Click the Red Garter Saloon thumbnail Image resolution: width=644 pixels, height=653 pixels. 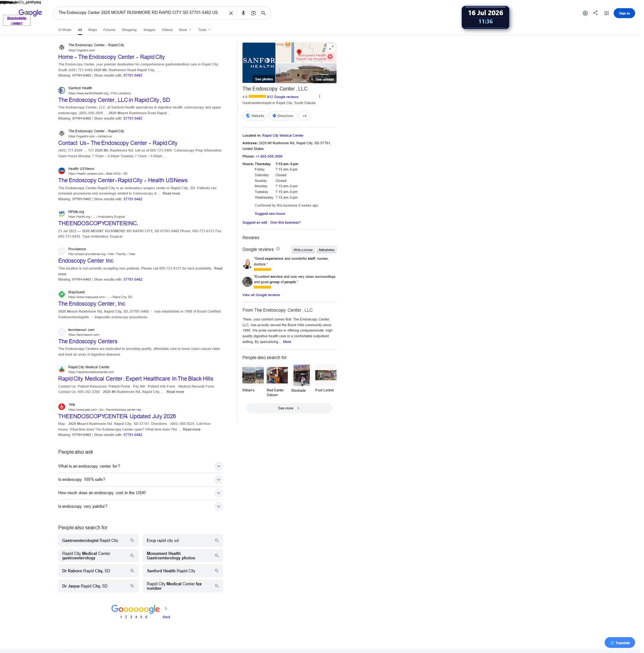click(x=277, y=375)
